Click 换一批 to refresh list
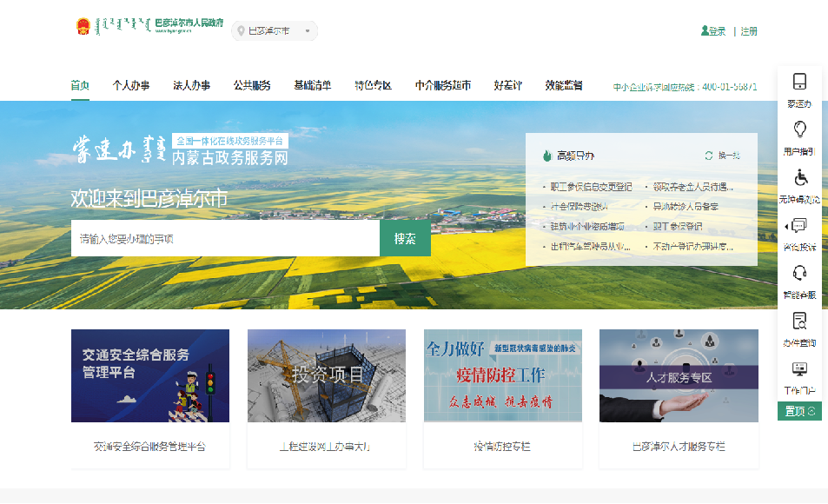 pos(729,156)
